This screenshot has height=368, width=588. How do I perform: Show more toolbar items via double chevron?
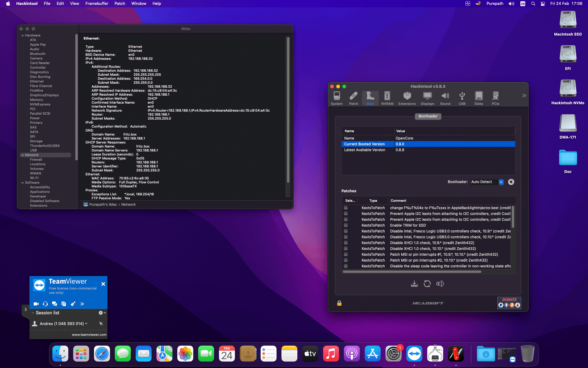click(x=524, y=96)
